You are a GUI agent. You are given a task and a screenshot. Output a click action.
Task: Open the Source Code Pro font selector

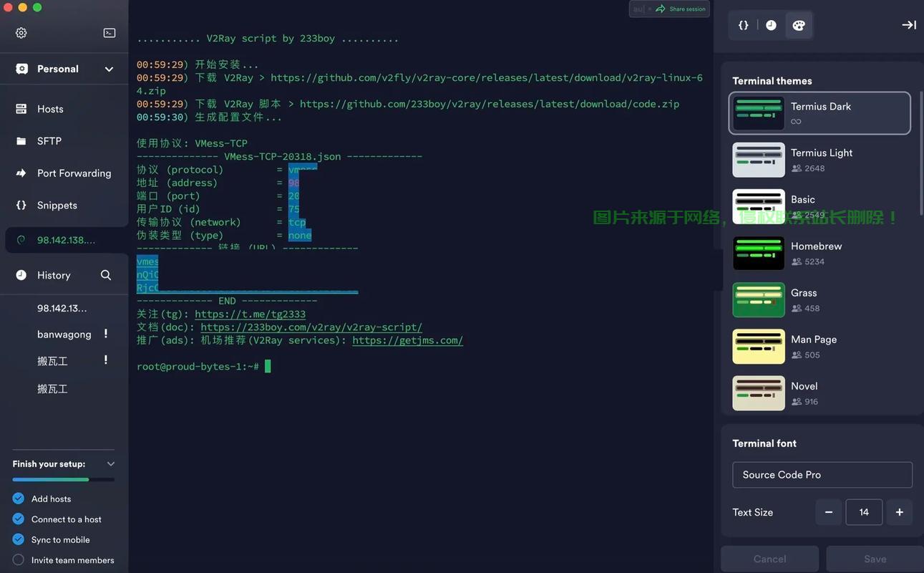pos(822,475)
